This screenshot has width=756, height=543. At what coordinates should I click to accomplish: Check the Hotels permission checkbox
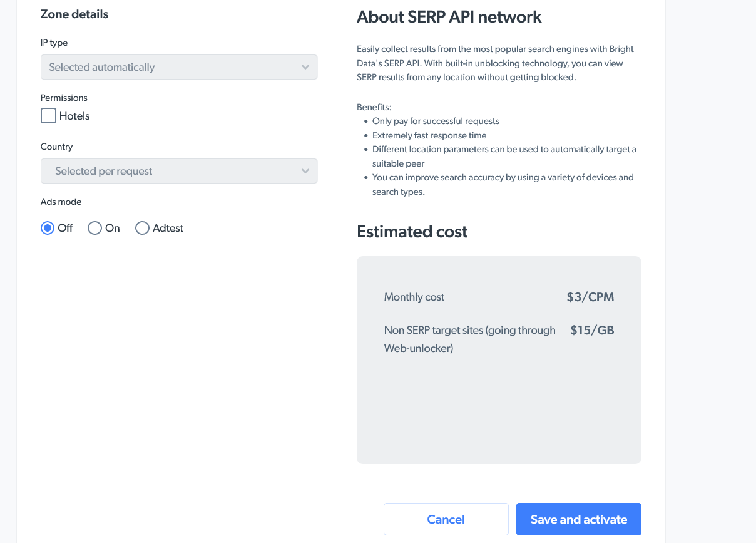[x=48, y=116]
